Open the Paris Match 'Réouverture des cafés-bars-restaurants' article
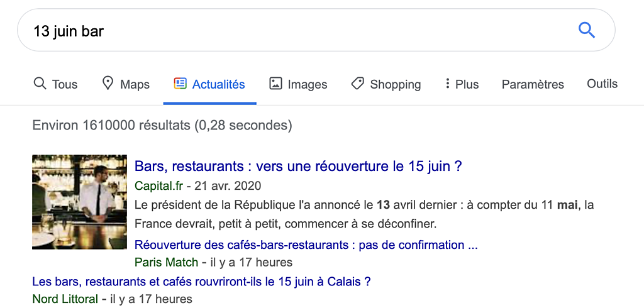Screen dimensions: 644x308 pyautogui.click(x=306, y=245)
